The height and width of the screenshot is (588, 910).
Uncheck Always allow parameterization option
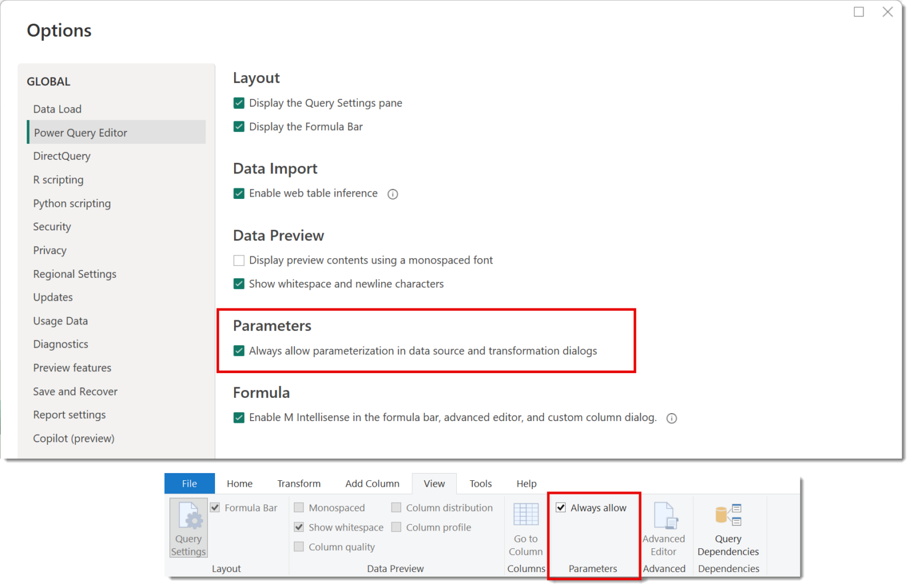239,351
